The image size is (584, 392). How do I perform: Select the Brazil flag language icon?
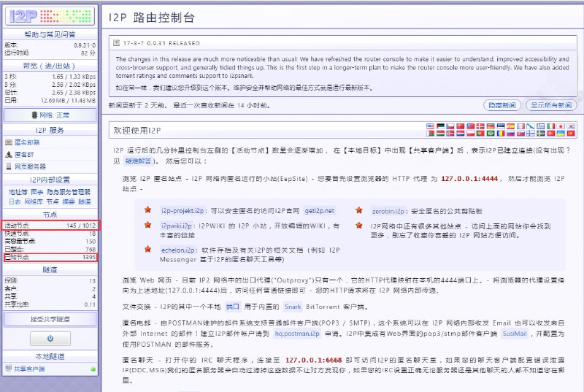coord(491,134)
